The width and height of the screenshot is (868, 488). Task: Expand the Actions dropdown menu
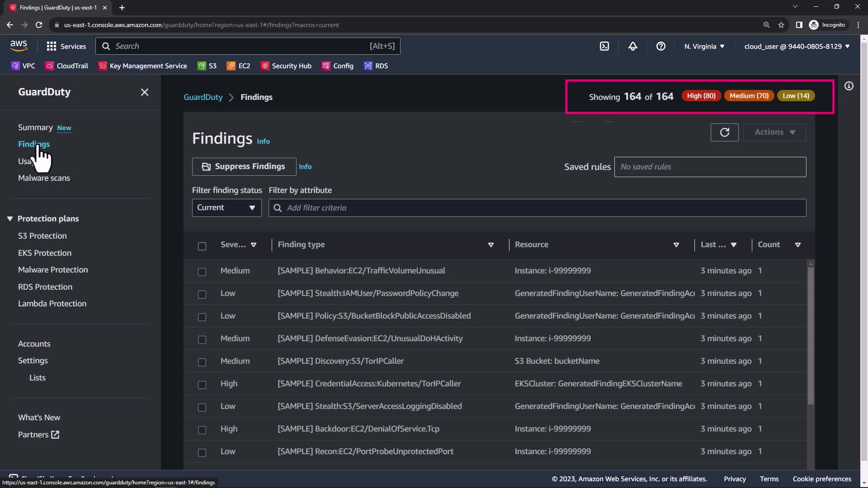point(774,132)
